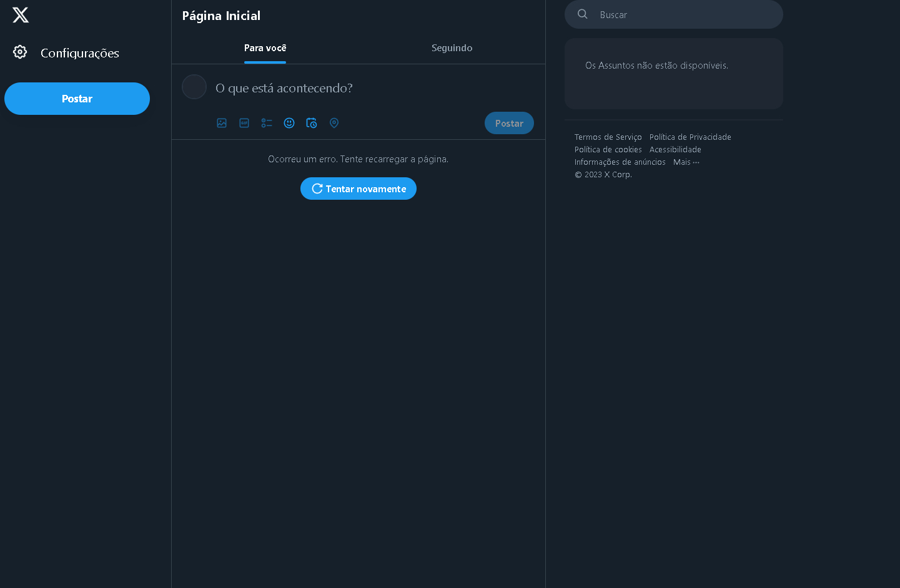Open the GIF picker icon
The width and height of the screenshot is (900, 588).
(244, 123)
